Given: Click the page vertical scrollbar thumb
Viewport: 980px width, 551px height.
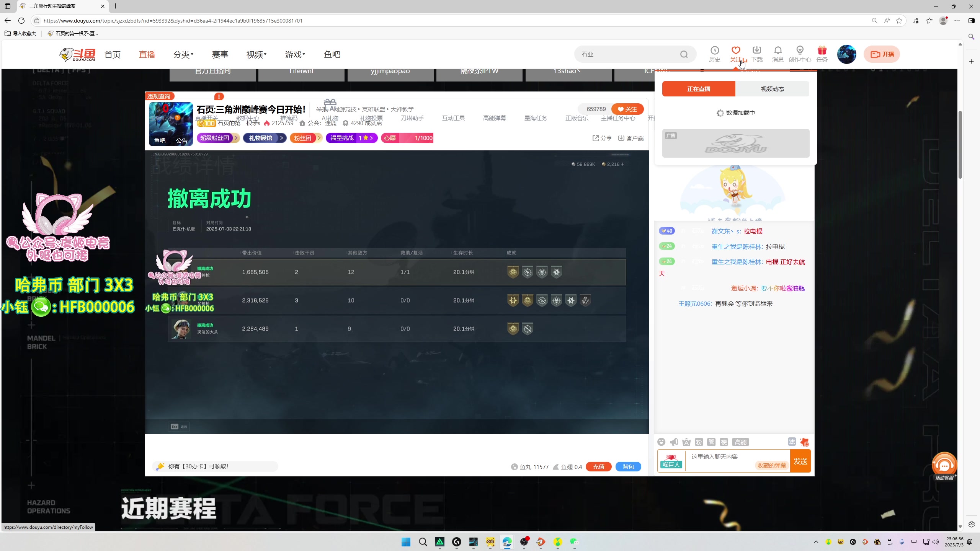Looking at the screenshot, I should point(960,145).
